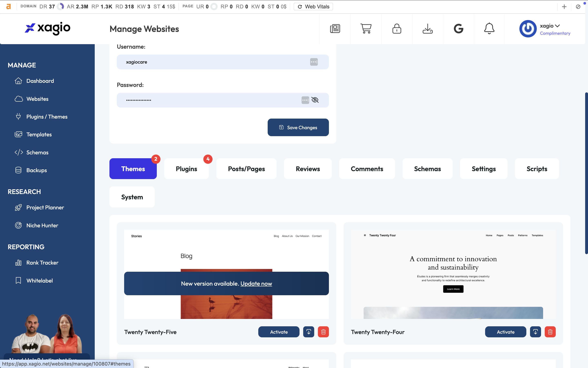Image resolution: width=588 pixels, height=368 pixels.
Task: Click the Password input field
Action: (223, 100)
